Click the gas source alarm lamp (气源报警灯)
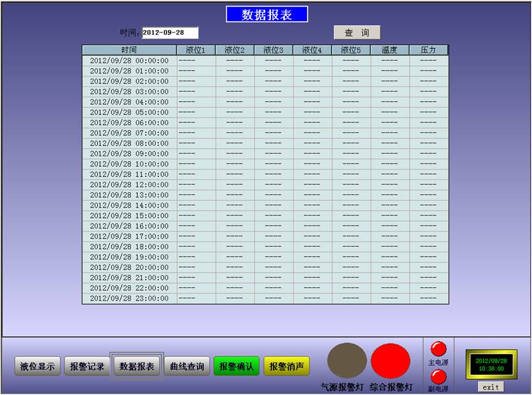Viewport: 532px width, 395px height. [347, 361]
